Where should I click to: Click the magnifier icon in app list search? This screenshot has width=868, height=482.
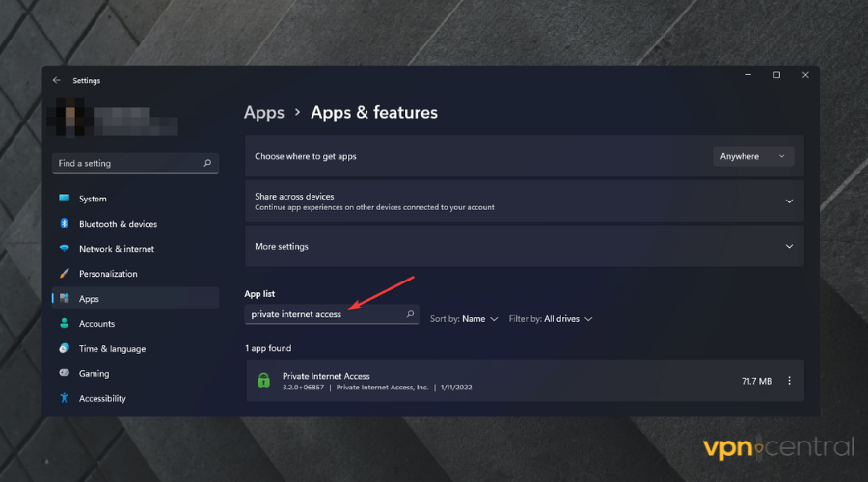[x=410, y=314]
